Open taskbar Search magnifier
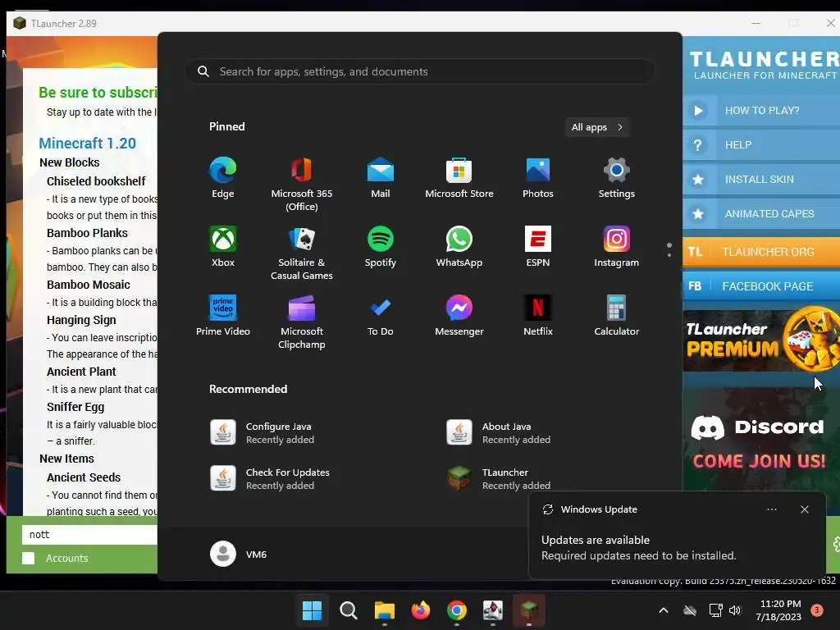This screenshot has width=840, height=630. [348, 610]
